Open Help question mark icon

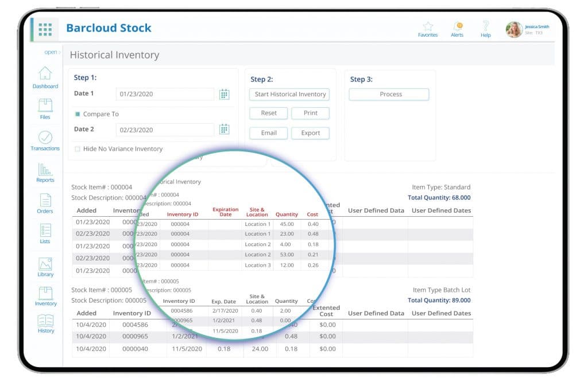(x=486, y=26)
